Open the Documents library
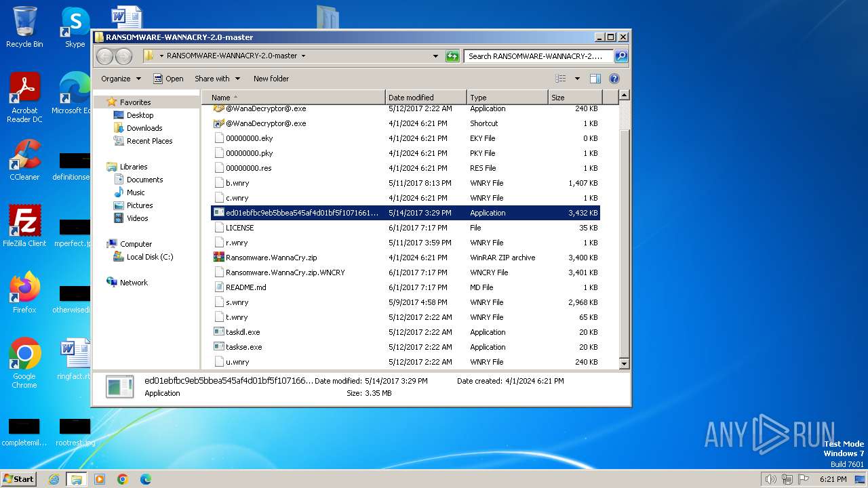This screenshot has height=488, width=868. pos(144,180)
